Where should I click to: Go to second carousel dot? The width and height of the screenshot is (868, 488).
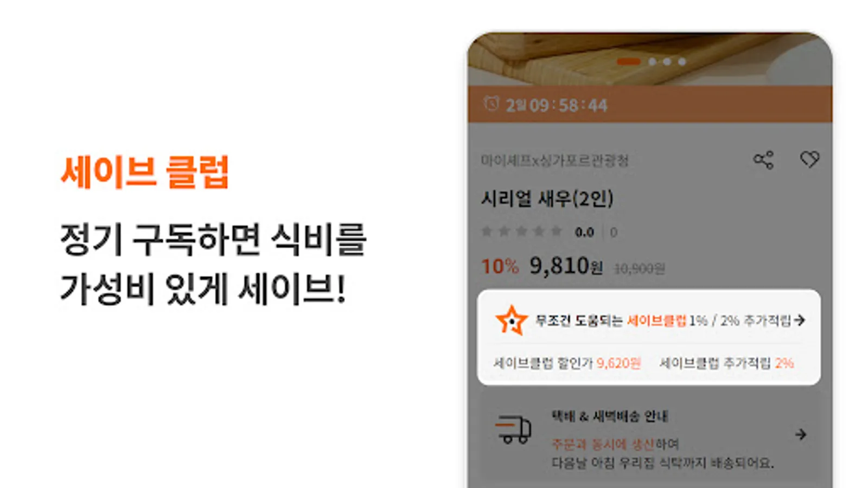(652, 62)
